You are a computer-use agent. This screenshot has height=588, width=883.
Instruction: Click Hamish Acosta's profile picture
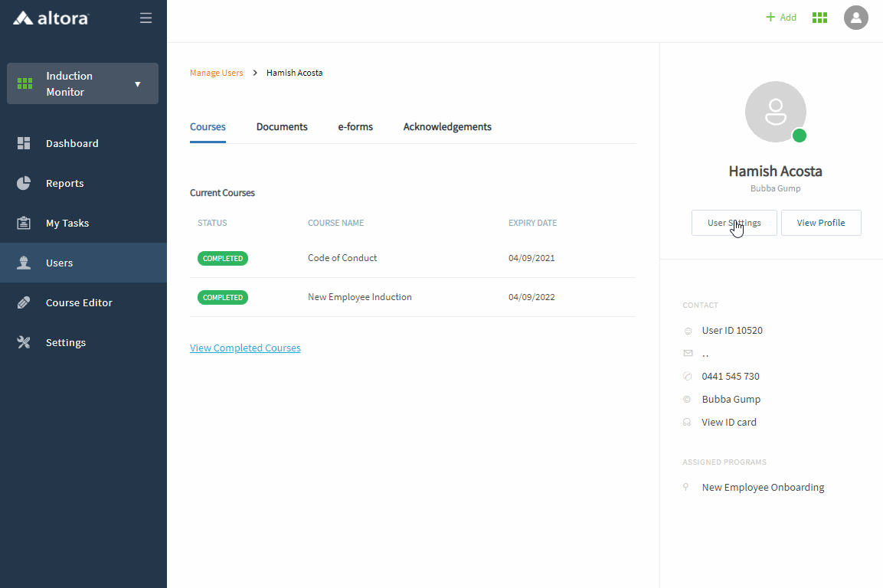(x=775, y=112)
